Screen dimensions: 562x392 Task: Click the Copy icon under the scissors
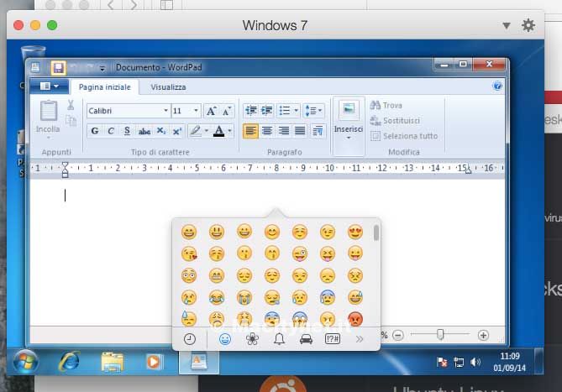tap(71, 121)
